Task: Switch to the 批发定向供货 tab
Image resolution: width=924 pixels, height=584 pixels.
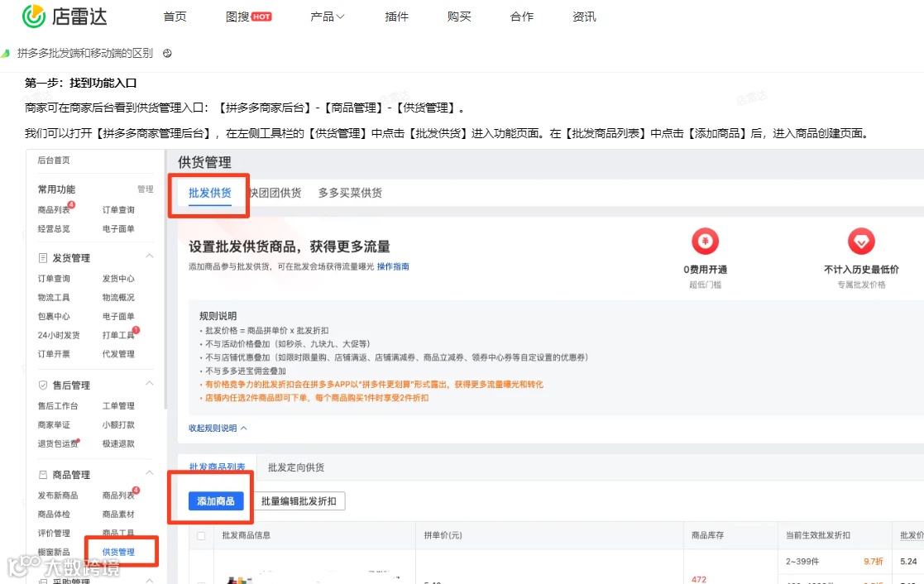Action: pos(296,467)
